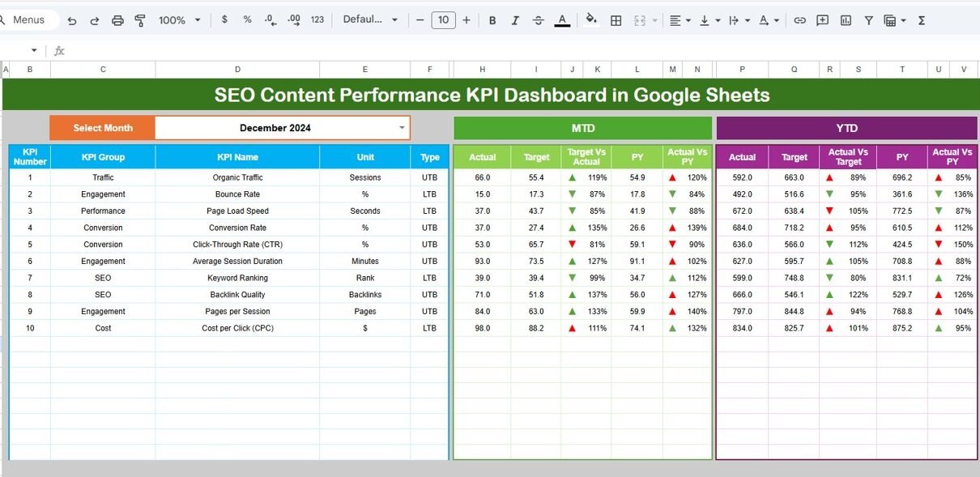Click the increase font size plus button
Screen dimensions: 980x477
point(467,20)
